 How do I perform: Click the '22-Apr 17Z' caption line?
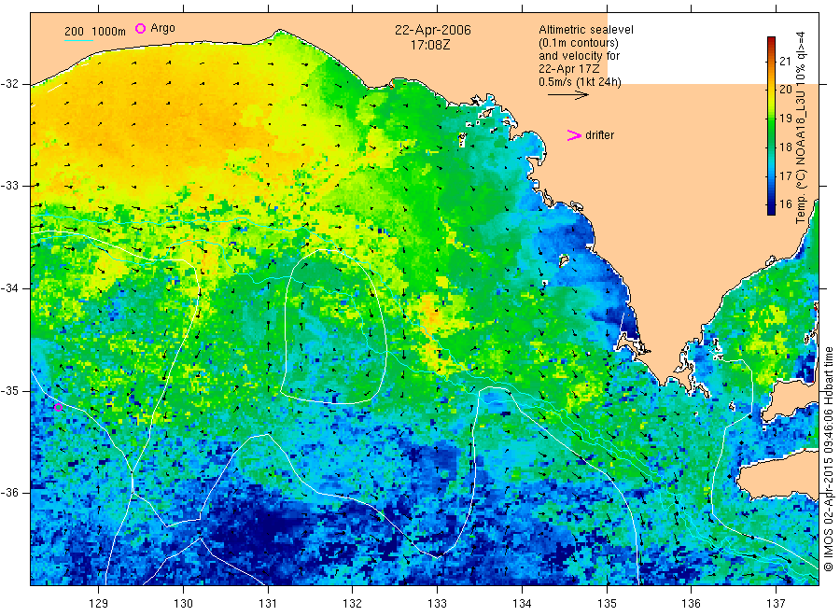pos(569,69)
